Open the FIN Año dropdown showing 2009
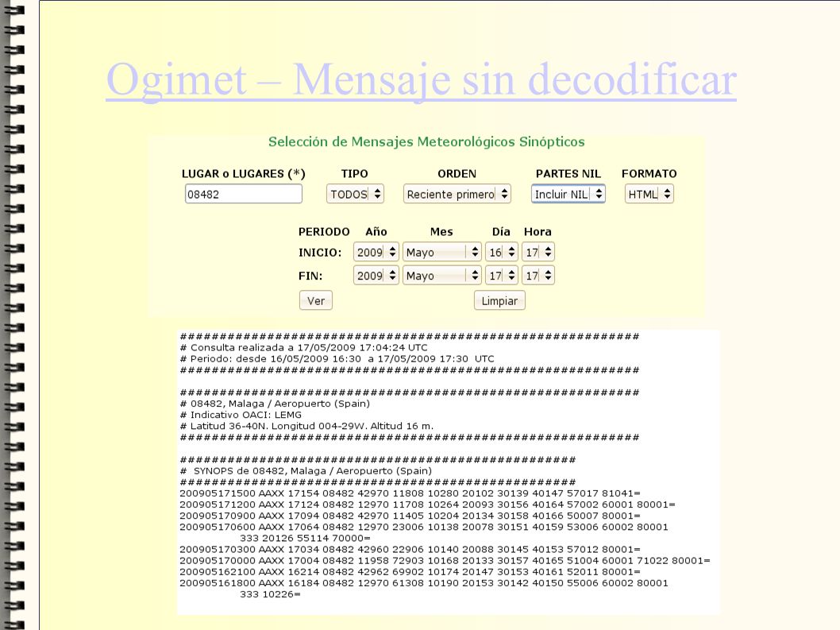This screenshot has height=630, width=840. click(x=376, y=276)
